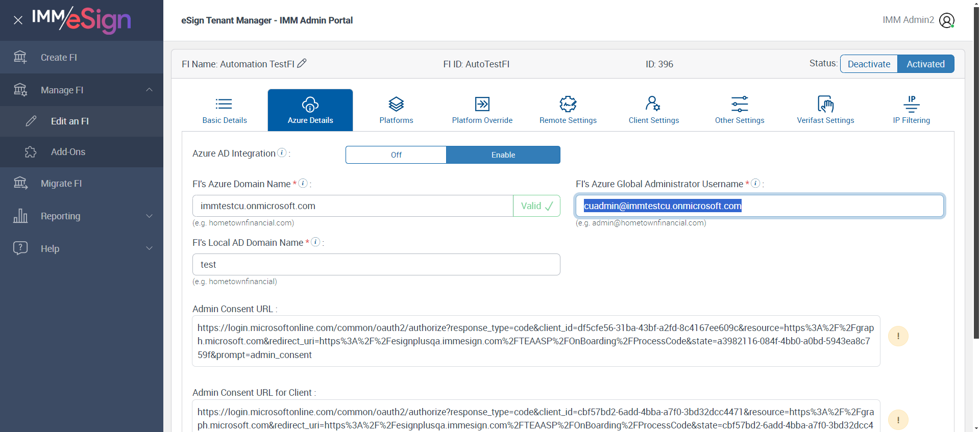Show info for FI's Azure Domain Name
The image size is (980, 432).
tap(303, 183)
